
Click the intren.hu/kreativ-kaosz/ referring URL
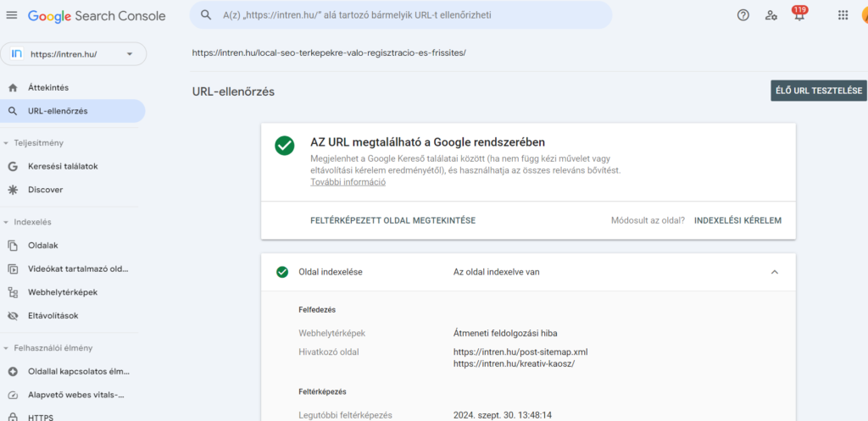click(515, 363)
